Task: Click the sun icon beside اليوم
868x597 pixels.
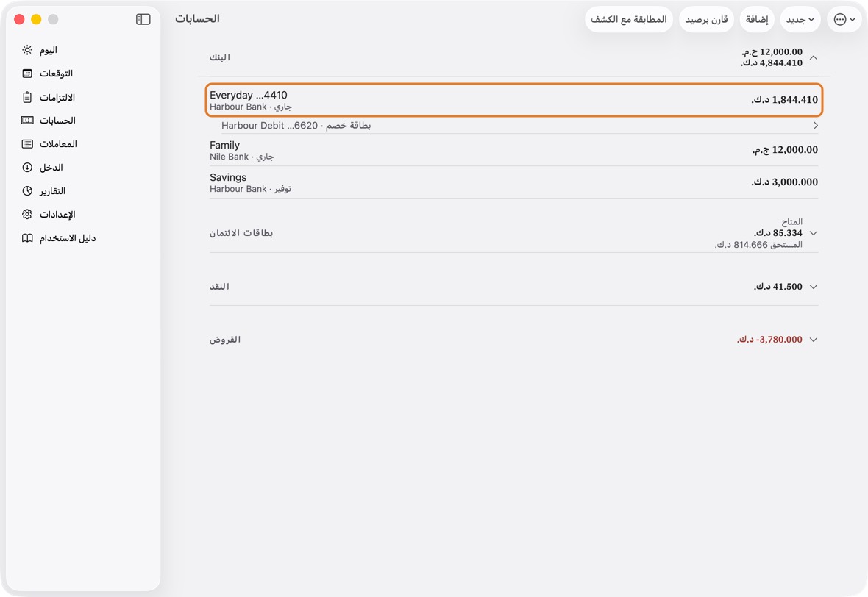Action: point(27,50)
